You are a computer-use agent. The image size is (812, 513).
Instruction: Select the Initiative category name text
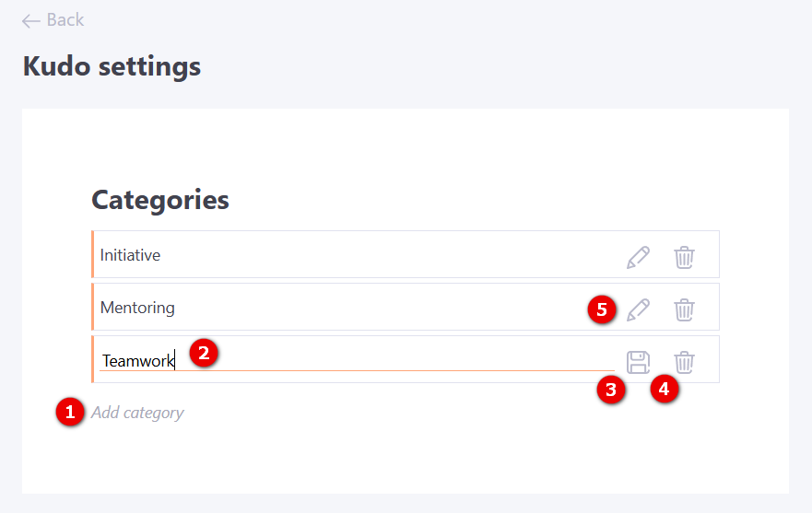130,255
